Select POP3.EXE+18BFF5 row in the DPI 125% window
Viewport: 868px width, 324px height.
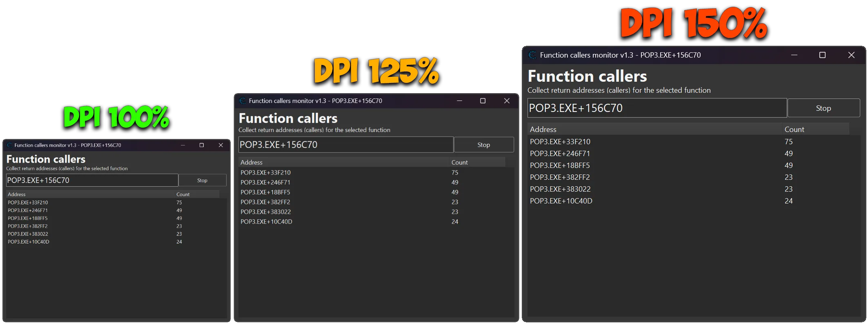coord(376,192)
